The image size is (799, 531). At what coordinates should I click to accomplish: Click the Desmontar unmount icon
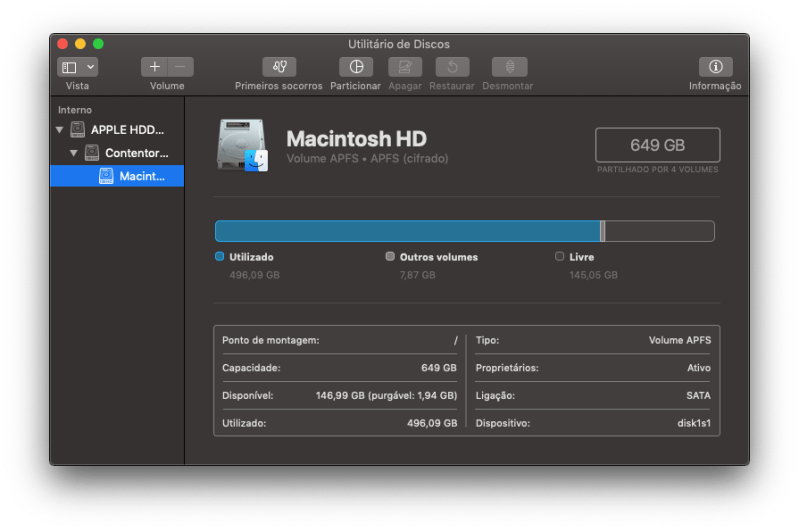click(509, 67)
